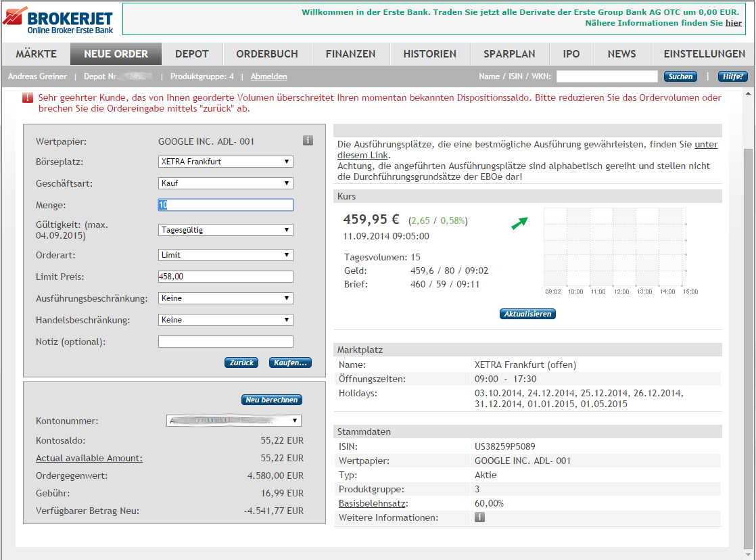
Task: Click the Gebühr value 16,99 EUR
Action: point(283,493)
